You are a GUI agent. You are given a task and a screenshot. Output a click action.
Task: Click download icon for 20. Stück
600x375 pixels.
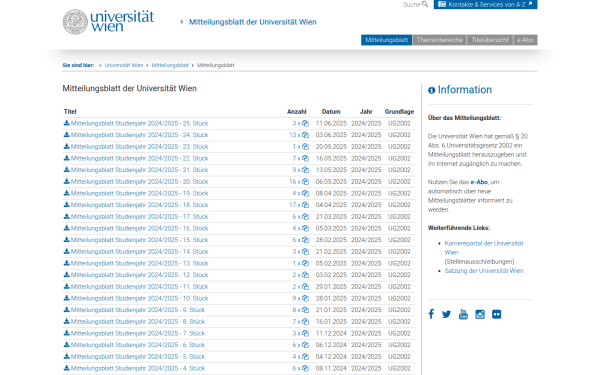67,181
